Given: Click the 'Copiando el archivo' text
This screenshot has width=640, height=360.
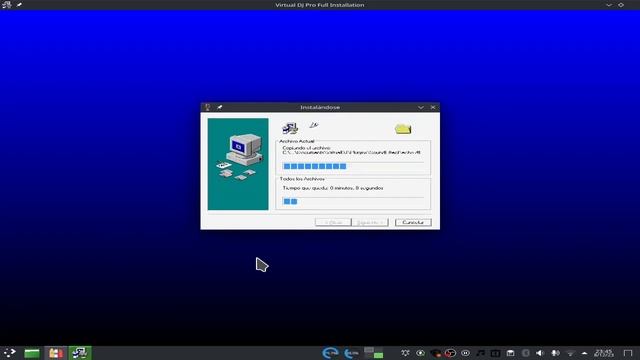Looking at the screenshot, I should point(306,148).
